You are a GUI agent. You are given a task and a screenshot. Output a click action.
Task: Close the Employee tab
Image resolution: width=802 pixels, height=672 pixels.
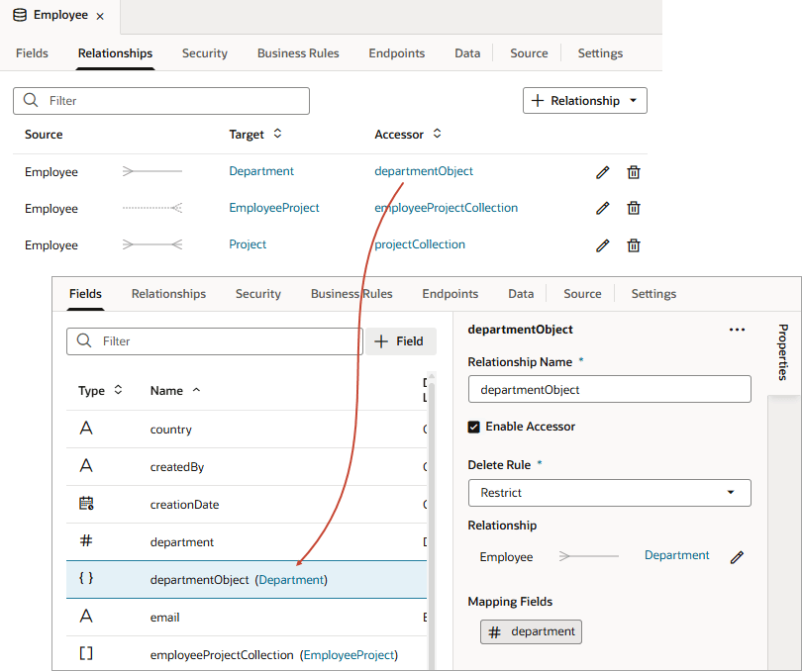[100, 17]
